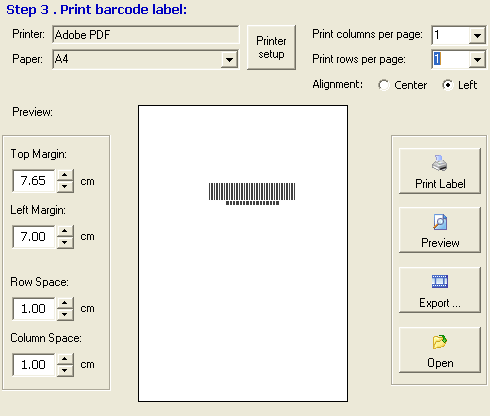The image size is (490, 416).
Task: Open the Printer setup dialog
Action: (x=271, y=47)
